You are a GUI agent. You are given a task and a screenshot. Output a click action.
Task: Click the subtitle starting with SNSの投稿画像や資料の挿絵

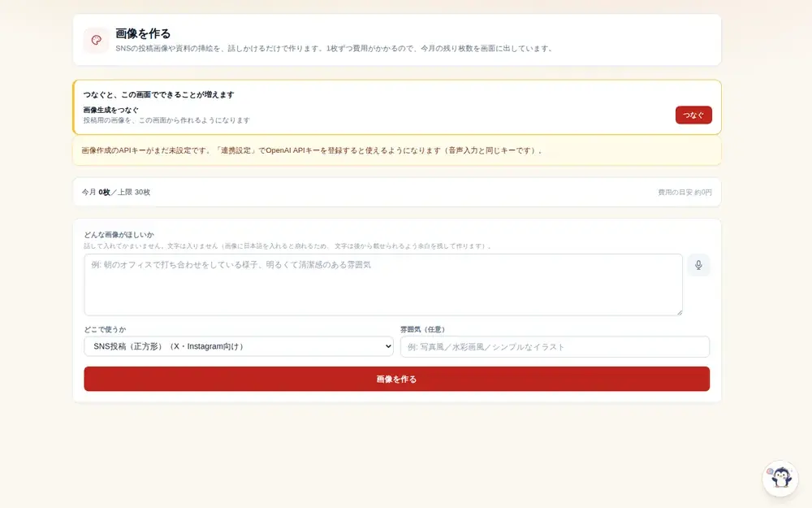[334, 48]
